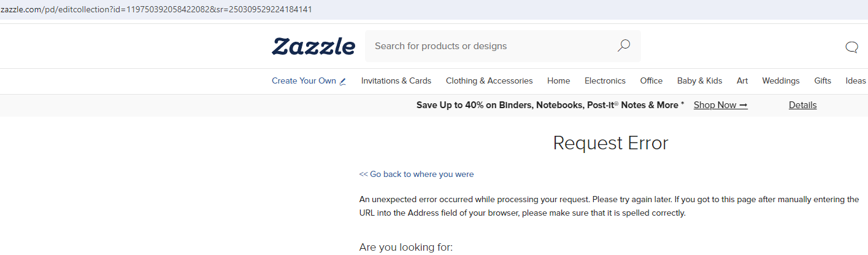The width and height of the screenshot is (868, 255).
Task: Click the browser address bar URL
Action: click(x=156, y=9)
